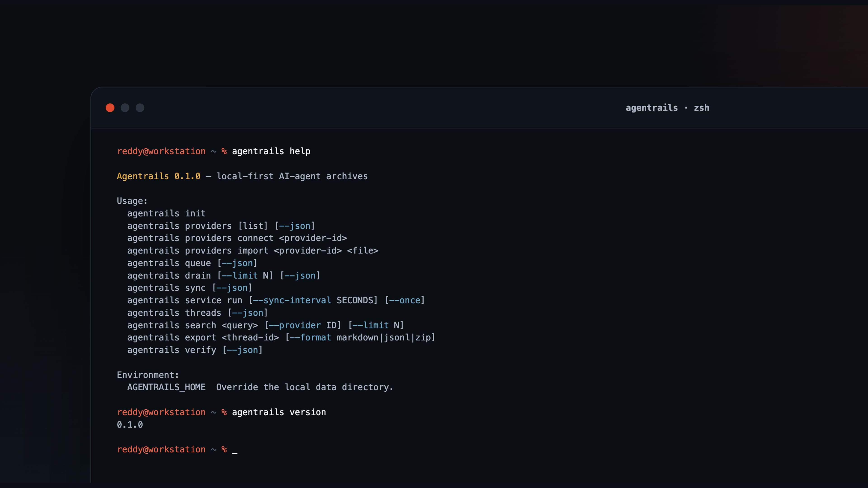Click the '--format' flag text
The width and height of the screenshot is (868, 488).
(310, 338)
